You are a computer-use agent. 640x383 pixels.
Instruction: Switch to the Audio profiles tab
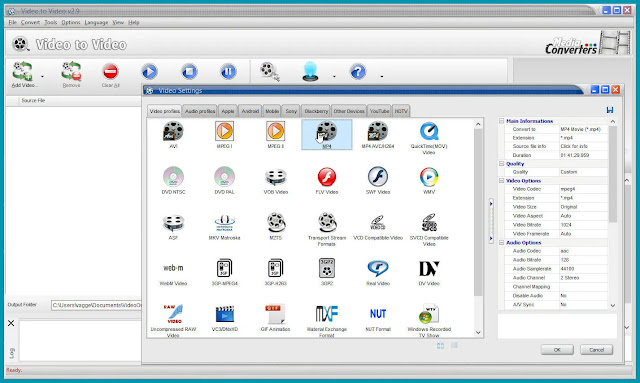(200, 111)
